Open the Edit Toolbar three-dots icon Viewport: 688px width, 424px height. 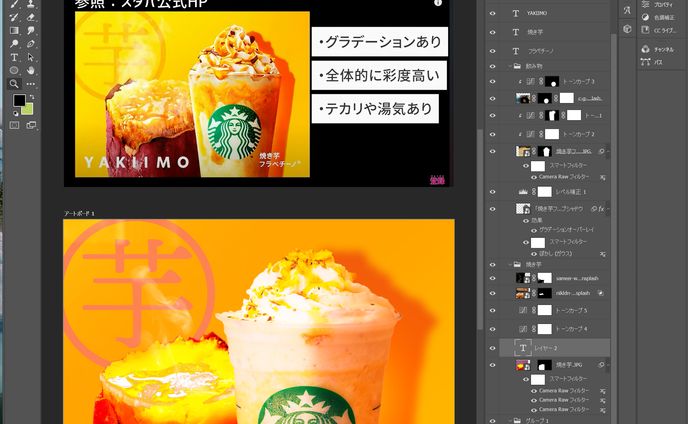[31, 84]
